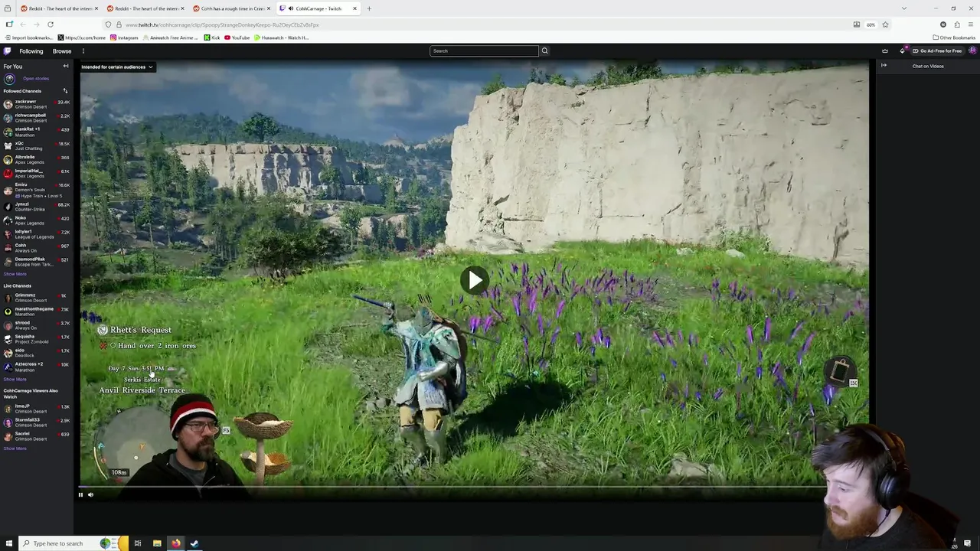This screenshot has height=551, width=980.
Task: Open stories link in sidebar
Action: (36, 79)
